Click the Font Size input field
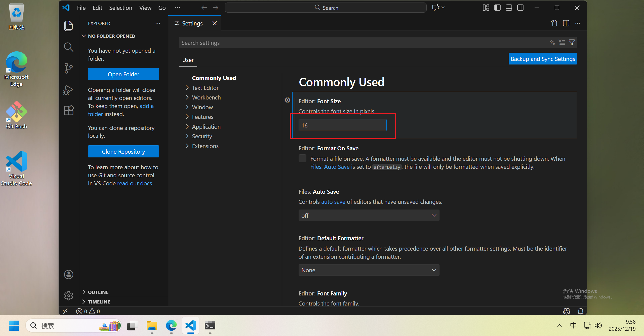 point(342,125)
